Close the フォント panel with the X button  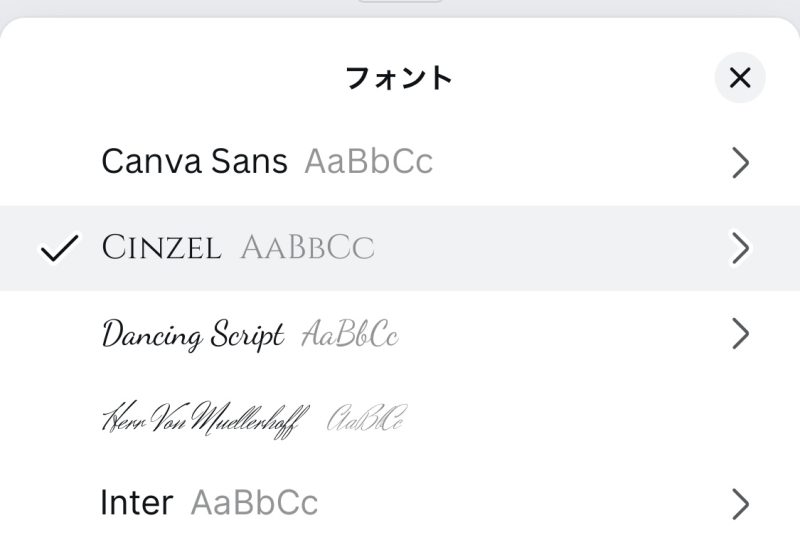point(740,78)
